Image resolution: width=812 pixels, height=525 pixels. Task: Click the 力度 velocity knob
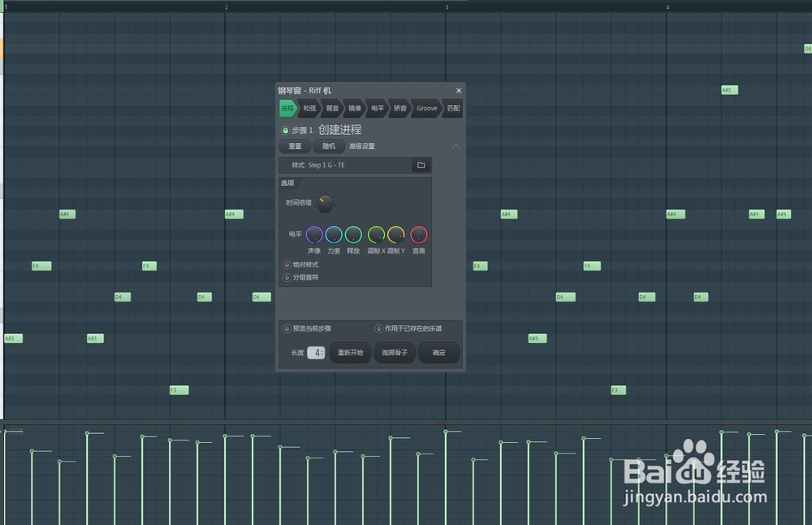(x=334, y=234)
